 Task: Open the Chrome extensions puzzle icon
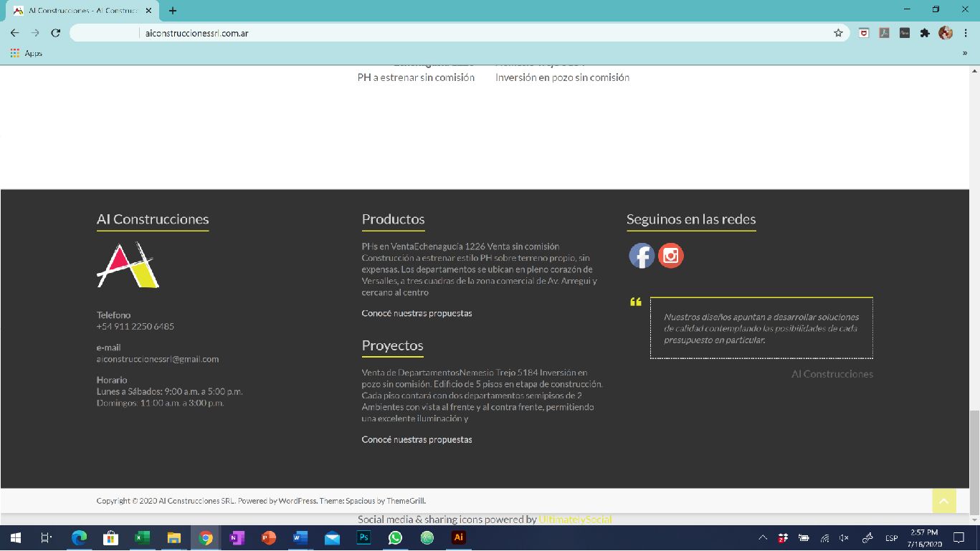[925, 33]
